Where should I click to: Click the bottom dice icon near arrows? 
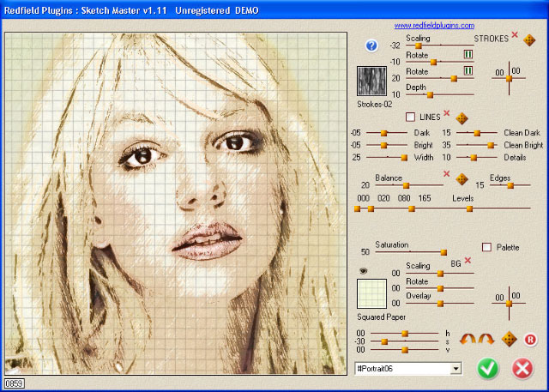pyautogui.click(x=509, y=339)
